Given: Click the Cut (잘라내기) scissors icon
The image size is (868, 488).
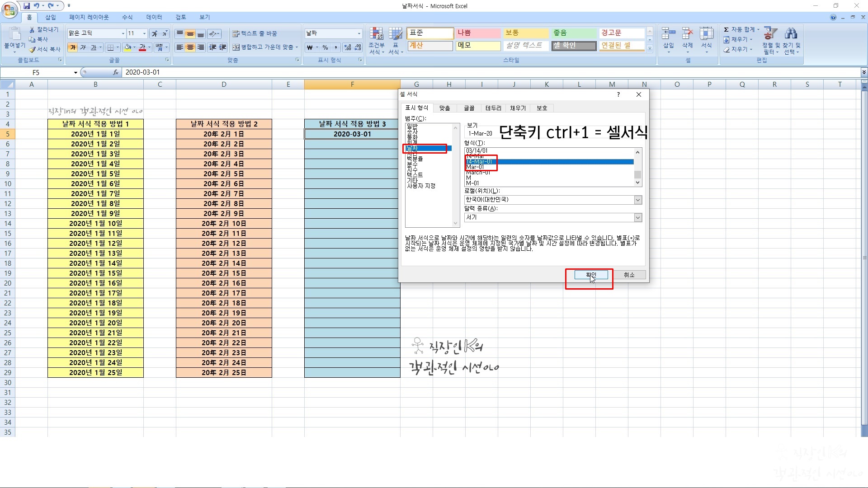Looking at the screenshot, I should point(33,29).
